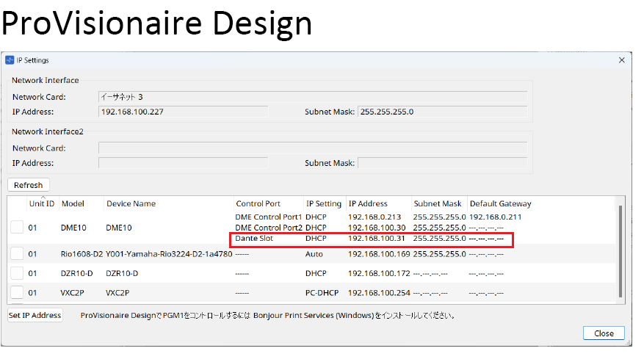Click the empty Network Interface2 IP Address field
The height and width of the screenshot is (362, 644).
tap(183, 163)
